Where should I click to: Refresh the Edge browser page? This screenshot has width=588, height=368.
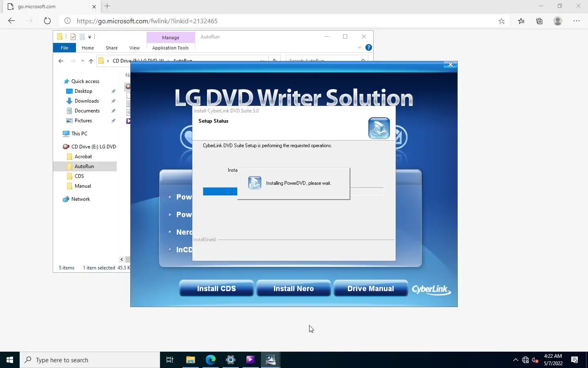(47, 21)
